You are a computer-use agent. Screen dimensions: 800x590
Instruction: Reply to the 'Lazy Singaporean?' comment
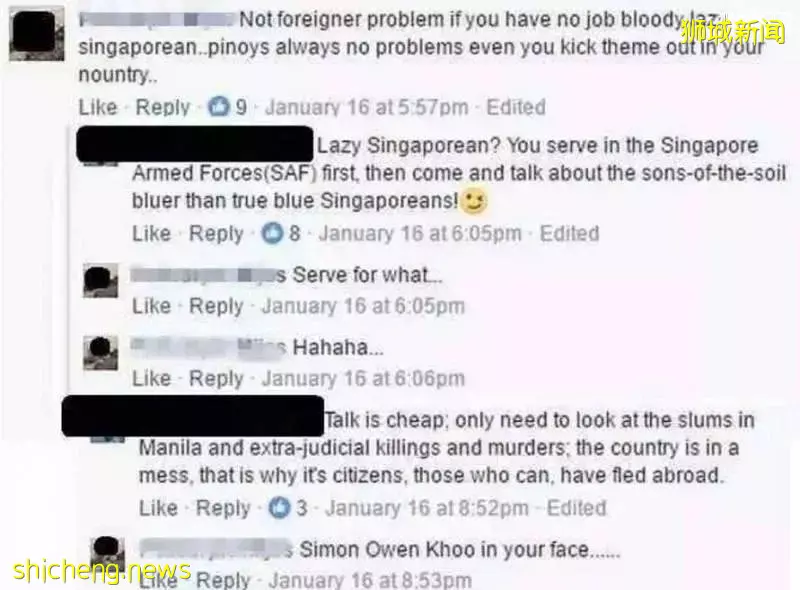coord(216,234)
